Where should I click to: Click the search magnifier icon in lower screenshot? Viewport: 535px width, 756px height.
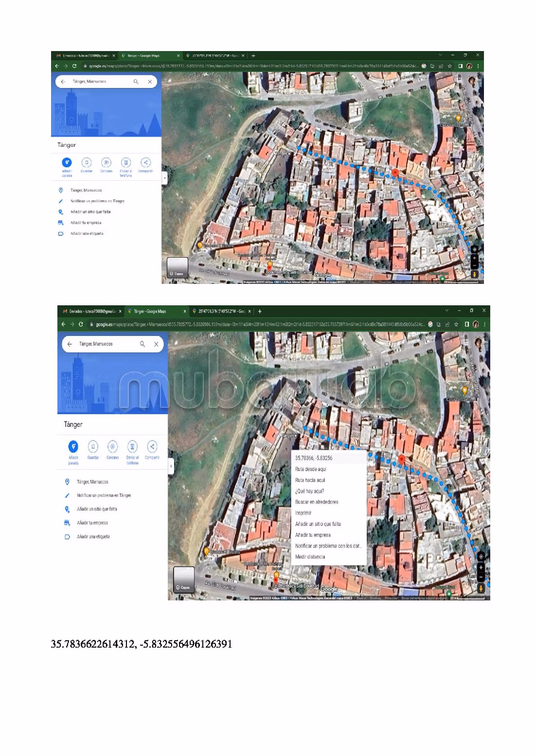143,344
